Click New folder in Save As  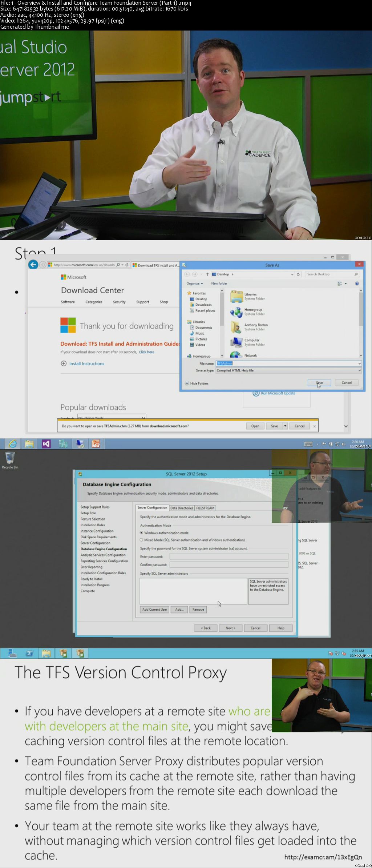(x=219, y=284)
